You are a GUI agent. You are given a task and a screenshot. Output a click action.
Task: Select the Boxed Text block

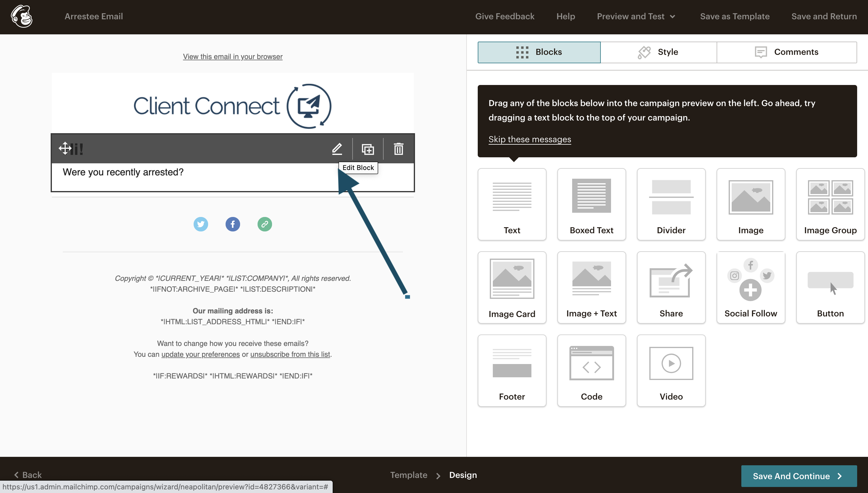pos(591,205)
